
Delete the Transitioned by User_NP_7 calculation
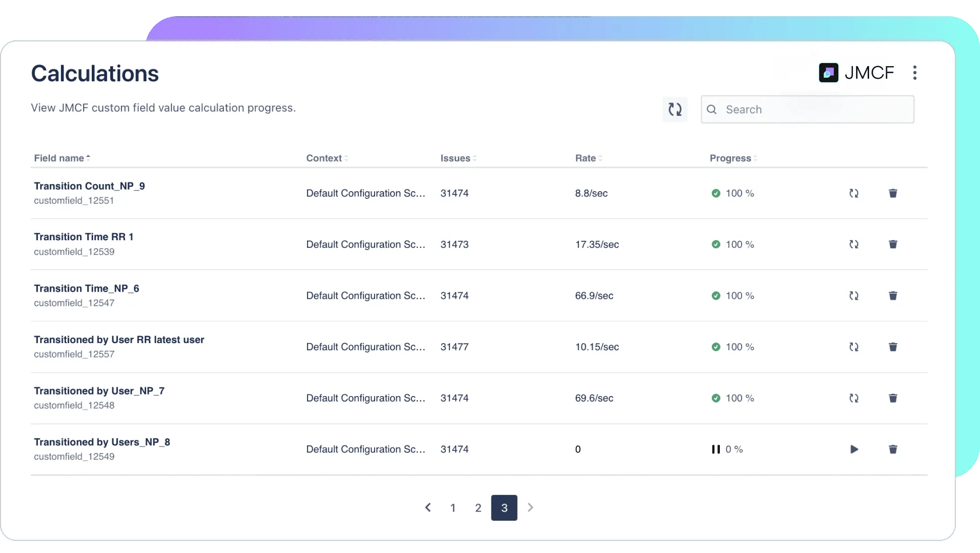tap(893, 398)
